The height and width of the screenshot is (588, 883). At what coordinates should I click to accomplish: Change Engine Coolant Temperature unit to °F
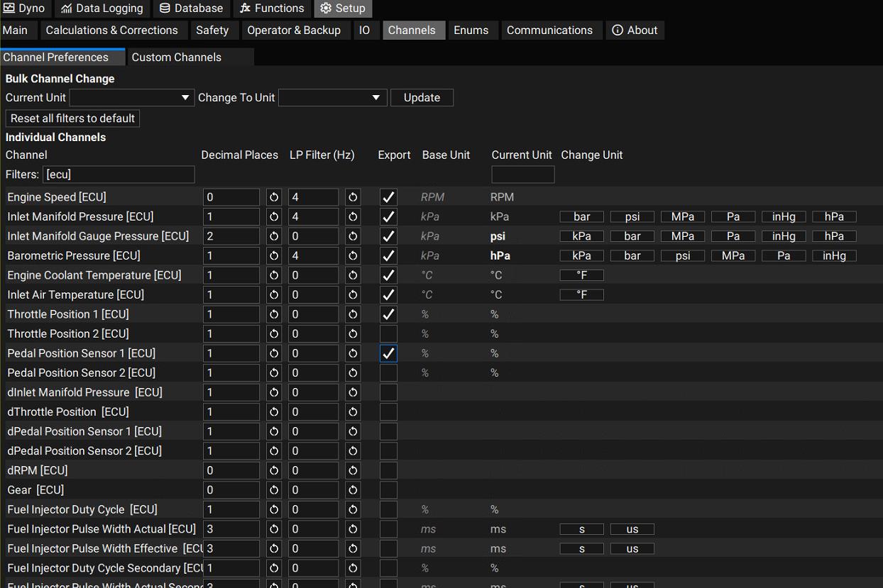(582, 275)
